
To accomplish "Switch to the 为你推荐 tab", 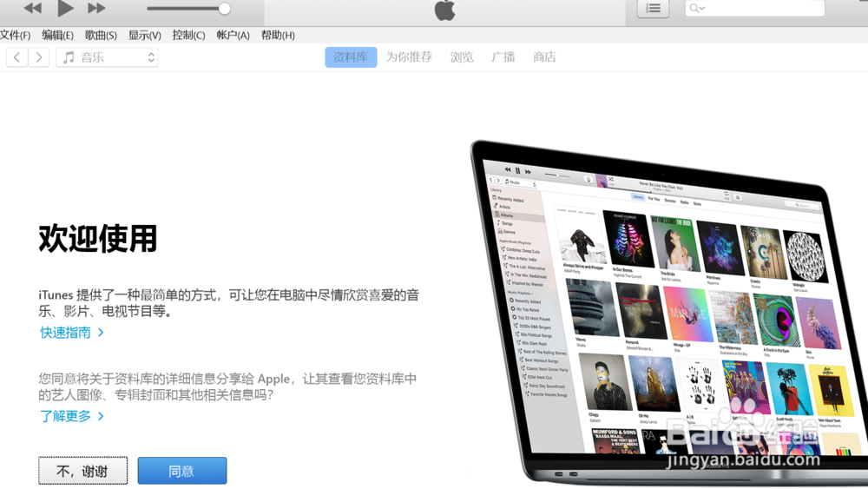I will (x=409, y=57).
